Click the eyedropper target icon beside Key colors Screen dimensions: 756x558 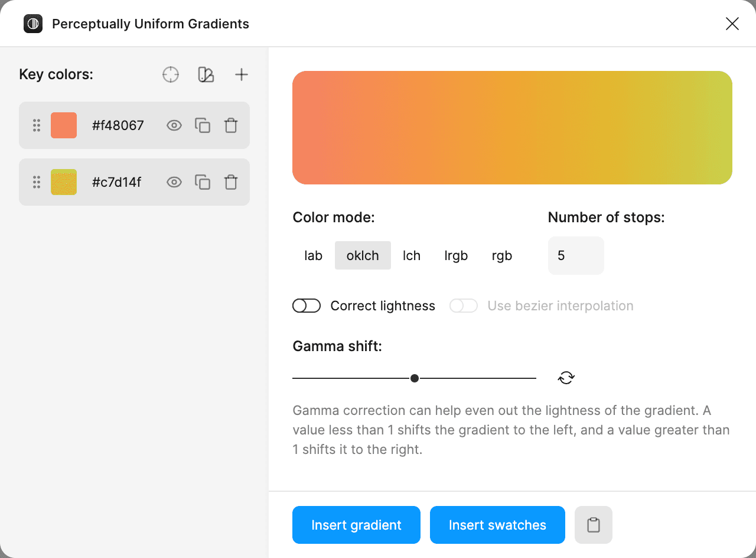coord(171,74)
